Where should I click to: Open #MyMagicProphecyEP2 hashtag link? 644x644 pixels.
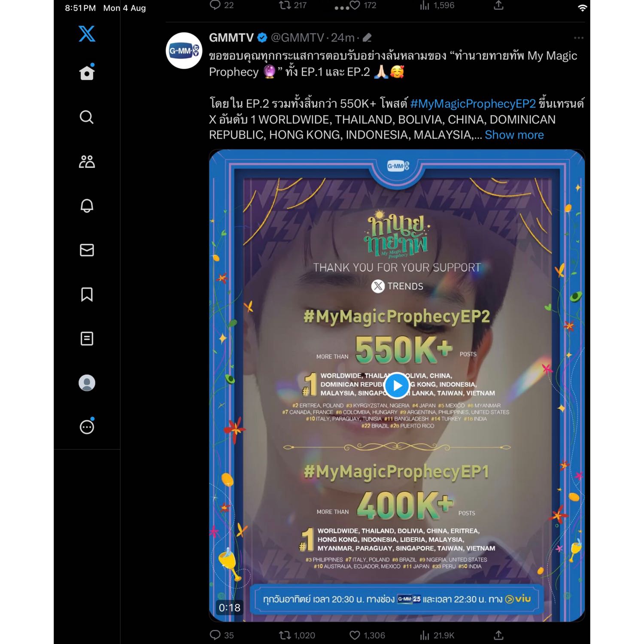click(x=473, y=103)
